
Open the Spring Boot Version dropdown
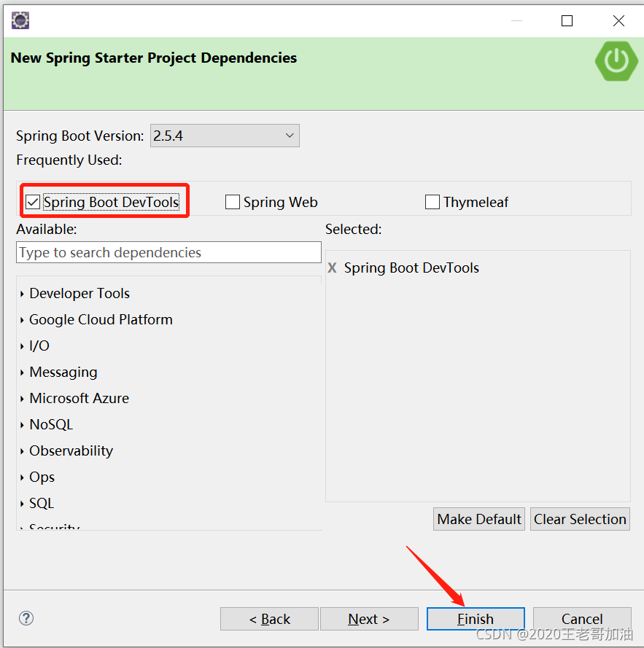[225, 136]
